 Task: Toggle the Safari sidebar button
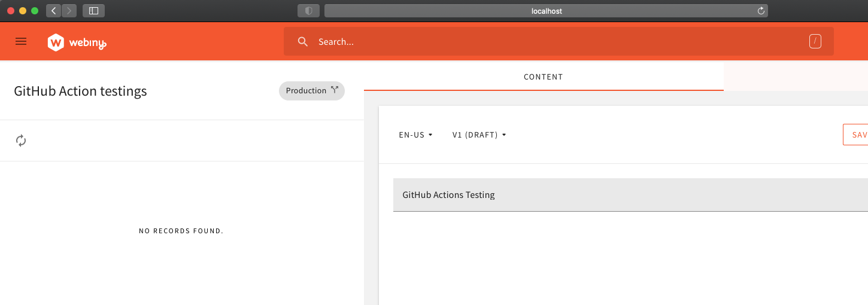(93, 10)
